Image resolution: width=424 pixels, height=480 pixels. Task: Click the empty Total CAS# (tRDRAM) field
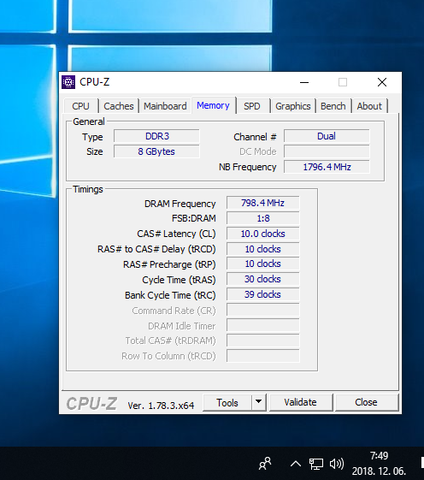pyautogui.click(x=263, y=341)
